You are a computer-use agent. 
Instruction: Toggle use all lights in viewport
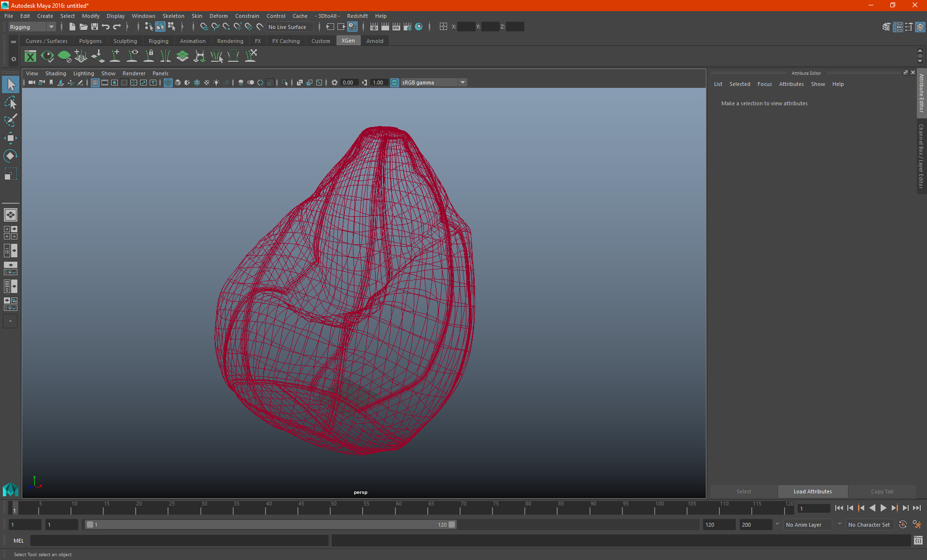[x=216, y=83]
